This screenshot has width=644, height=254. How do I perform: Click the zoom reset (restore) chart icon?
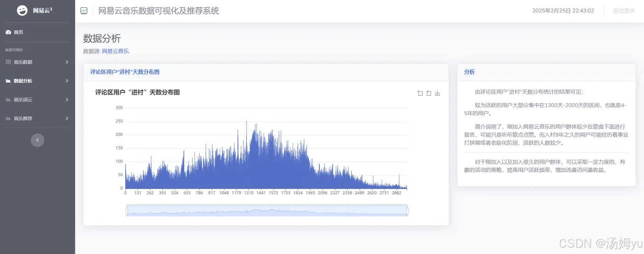[x=429, y=93]
